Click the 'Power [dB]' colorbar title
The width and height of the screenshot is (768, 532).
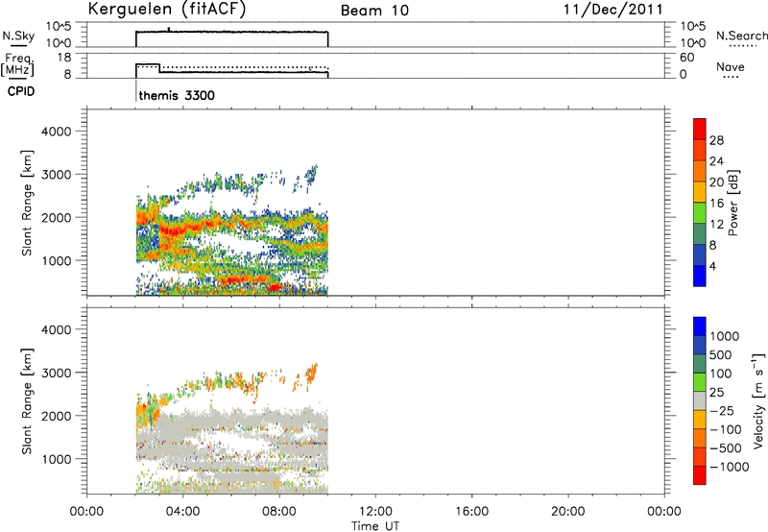click(x=733, y=203)
